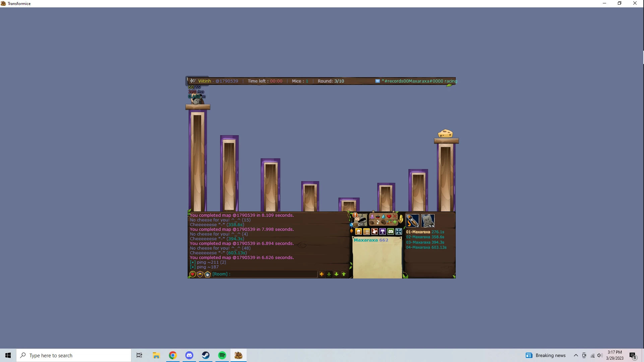Click Maxaraxa 662 in player list
Image resolution: width=644 pixels, height=362 pixels.
click(x=371, y=240)
